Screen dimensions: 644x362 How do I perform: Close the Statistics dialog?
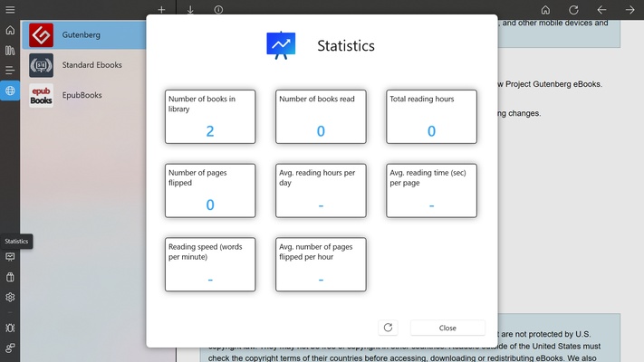click(x=447, y=328)
